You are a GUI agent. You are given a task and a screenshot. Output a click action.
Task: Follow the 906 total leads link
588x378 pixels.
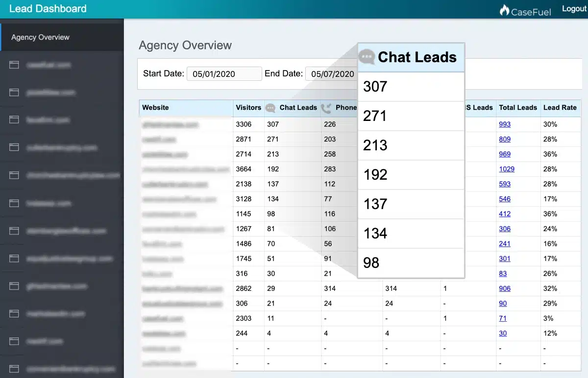(505, 288)
